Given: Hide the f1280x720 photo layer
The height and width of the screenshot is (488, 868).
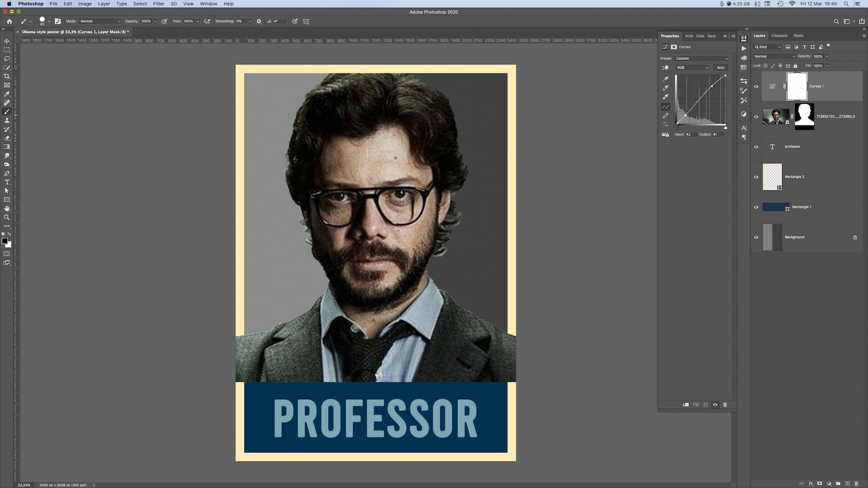Looking at the screenshot, I should (x=756, y=116).
